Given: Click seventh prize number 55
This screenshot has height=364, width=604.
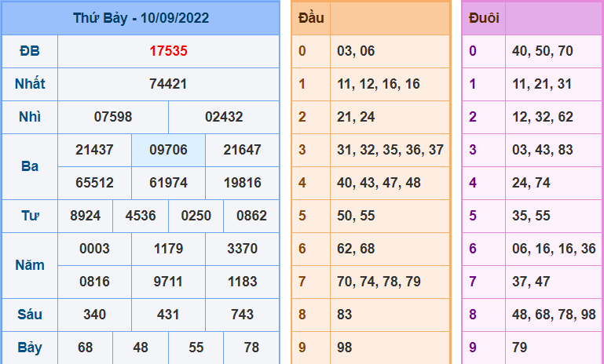Looking at the screenshot, I should click(x=196, y=348).
